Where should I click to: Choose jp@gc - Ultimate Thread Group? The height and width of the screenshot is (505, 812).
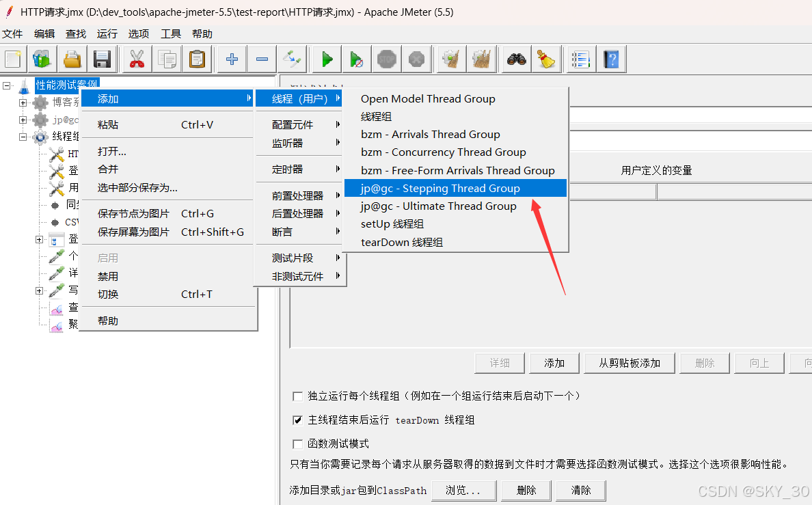click(x=456, y=206)
